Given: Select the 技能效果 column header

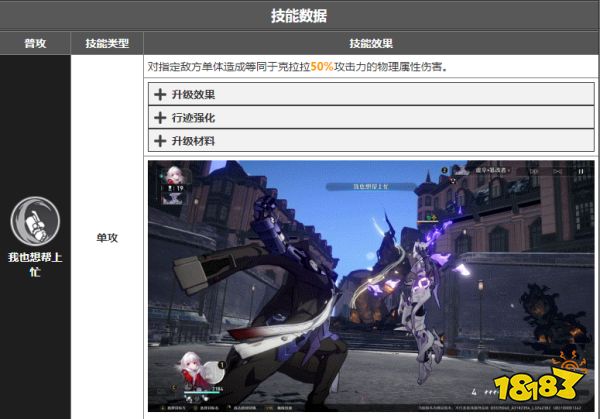Looking at the screenshot, I should point(371,43).
